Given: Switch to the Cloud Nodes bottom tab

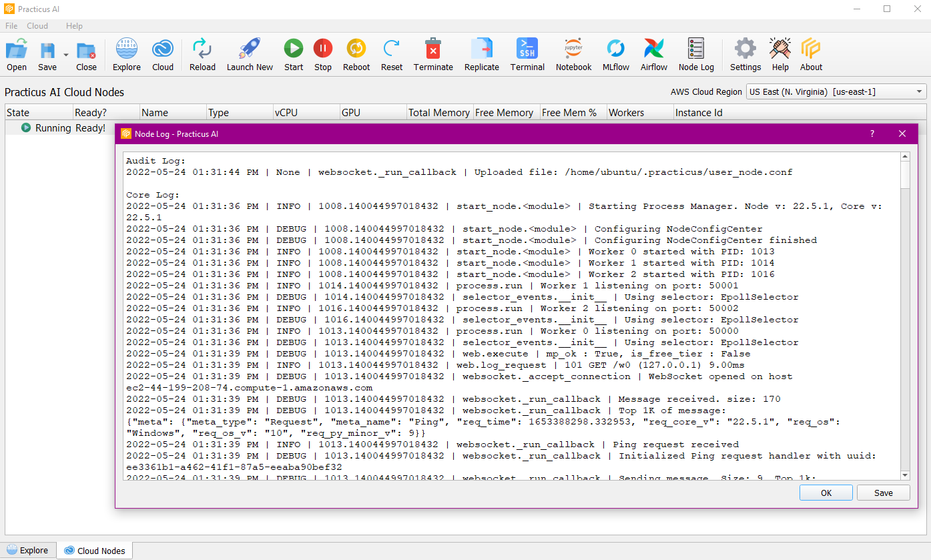Looking at the screenshot, I should click(95, 551).
